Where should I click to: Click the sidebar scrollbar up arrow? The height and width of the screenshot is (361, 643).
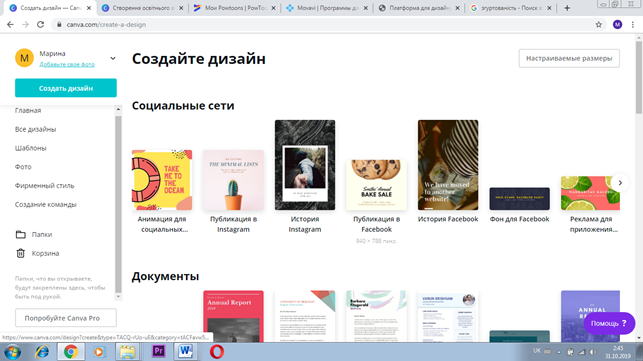pos(118,109)
